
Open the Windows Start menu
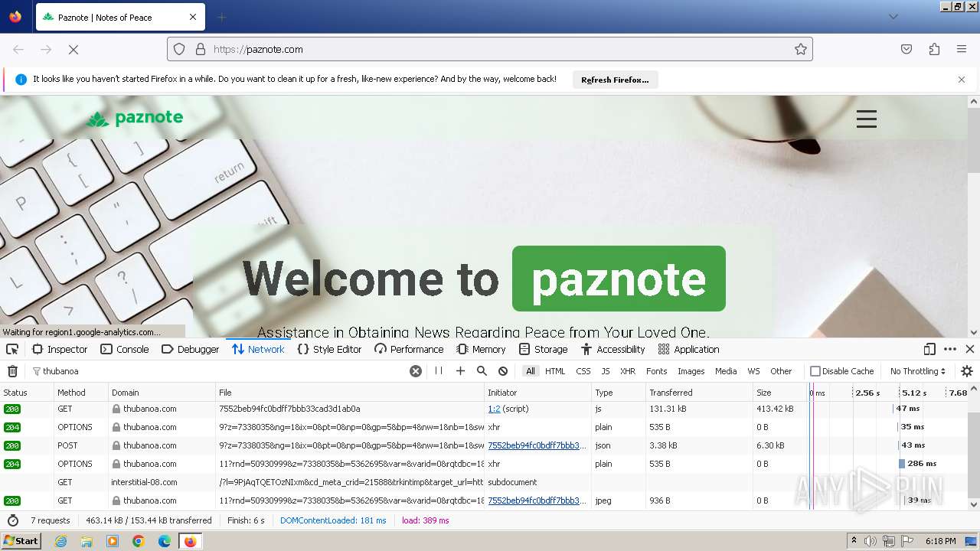point(21,540)
